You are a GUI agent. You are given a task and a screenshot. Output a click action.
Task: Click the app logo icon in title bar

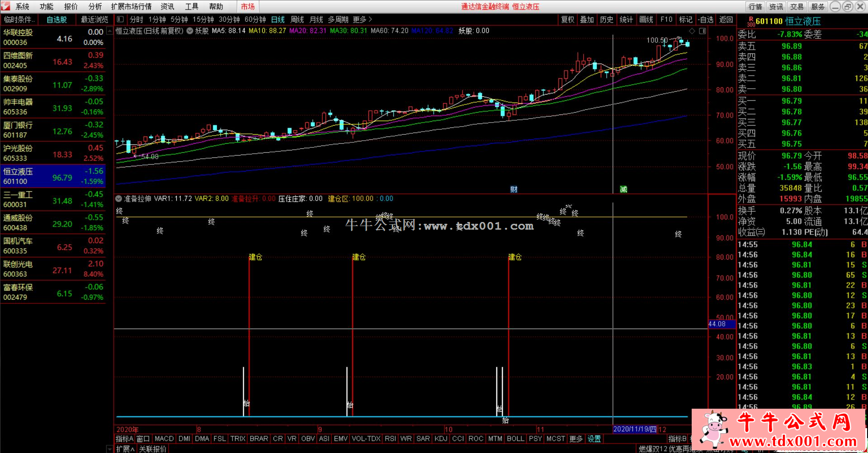pyautogui.click(x=6, y=6)
